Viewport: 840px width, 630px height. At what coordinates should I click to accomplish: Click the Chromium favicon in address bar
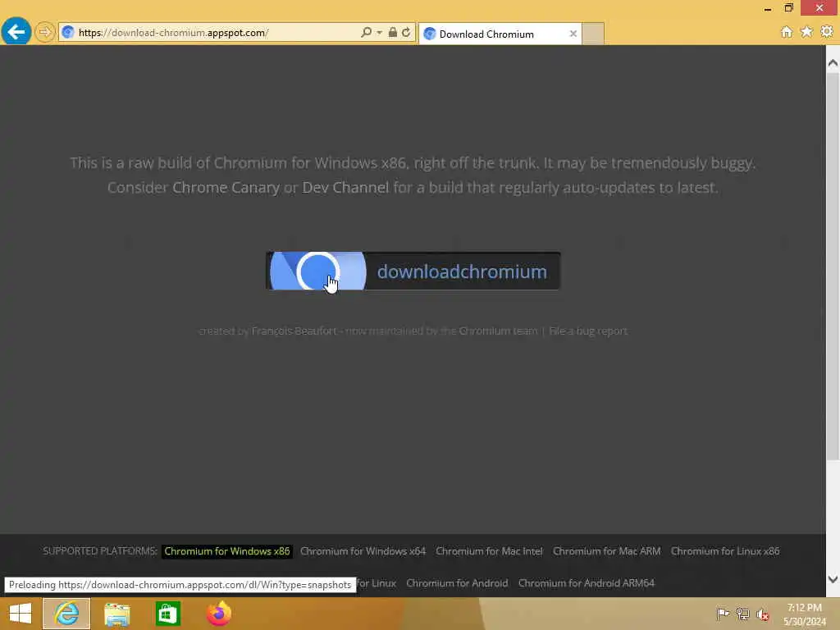click(x=67, y=33)
